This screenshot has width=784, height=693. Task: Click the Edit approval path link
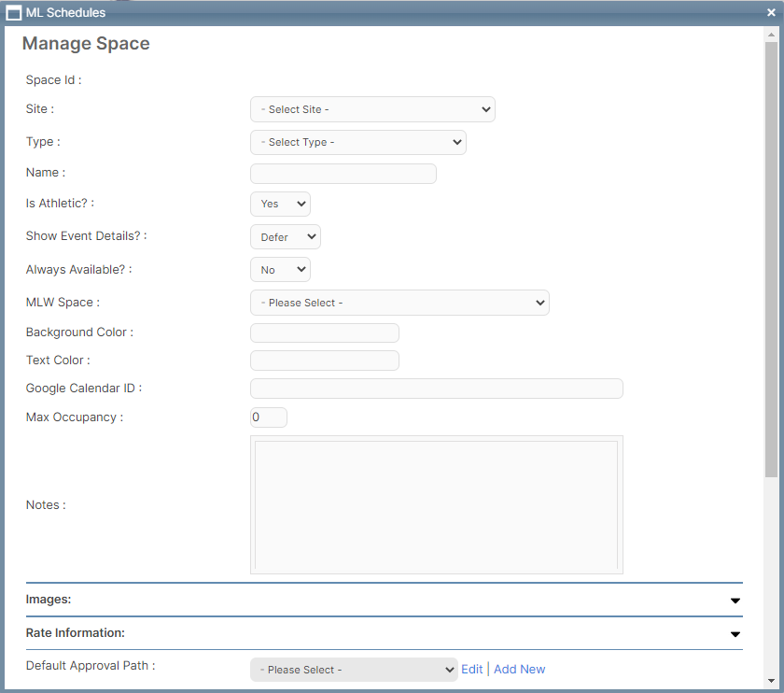click(x=471, y=670)
